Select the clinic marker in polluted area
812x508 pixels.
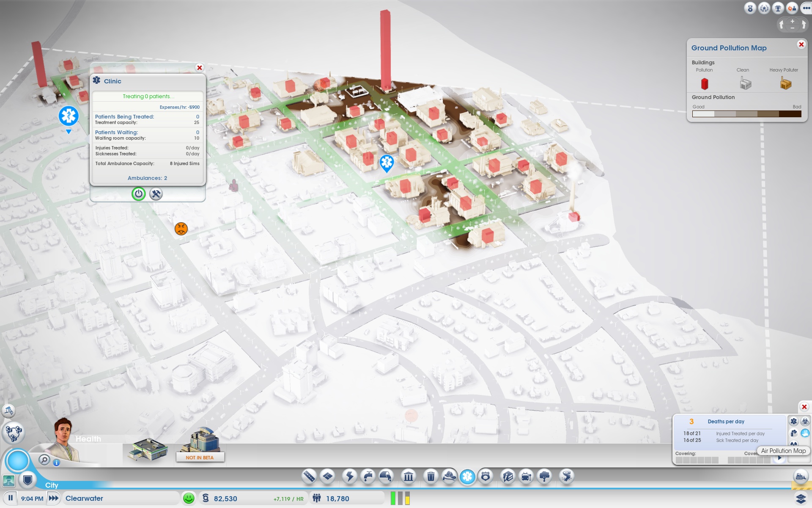point(387,163)
